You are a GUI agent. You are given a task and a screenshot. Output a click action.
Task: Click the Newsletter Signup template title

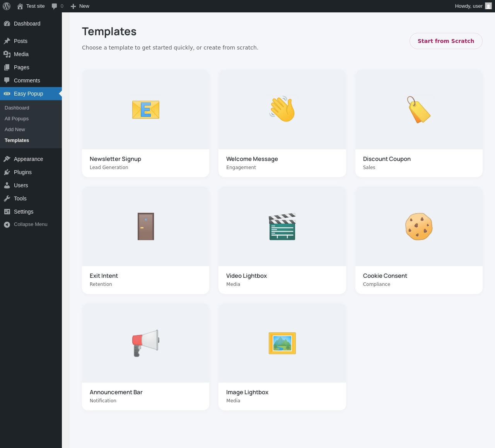115,159
